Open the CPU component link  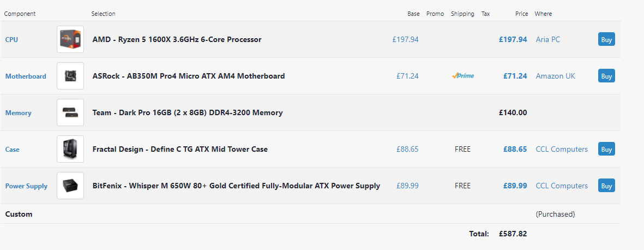click(11, 40)
